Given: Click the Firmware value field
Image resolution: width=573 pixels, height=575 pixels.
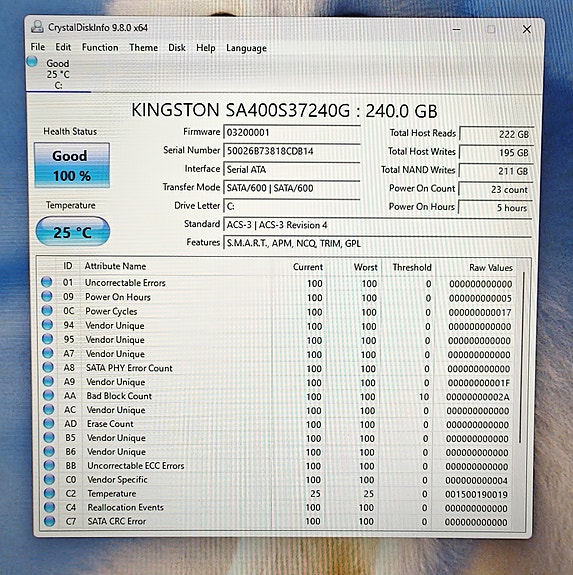Looking at the screenshot, I should 292,132.
